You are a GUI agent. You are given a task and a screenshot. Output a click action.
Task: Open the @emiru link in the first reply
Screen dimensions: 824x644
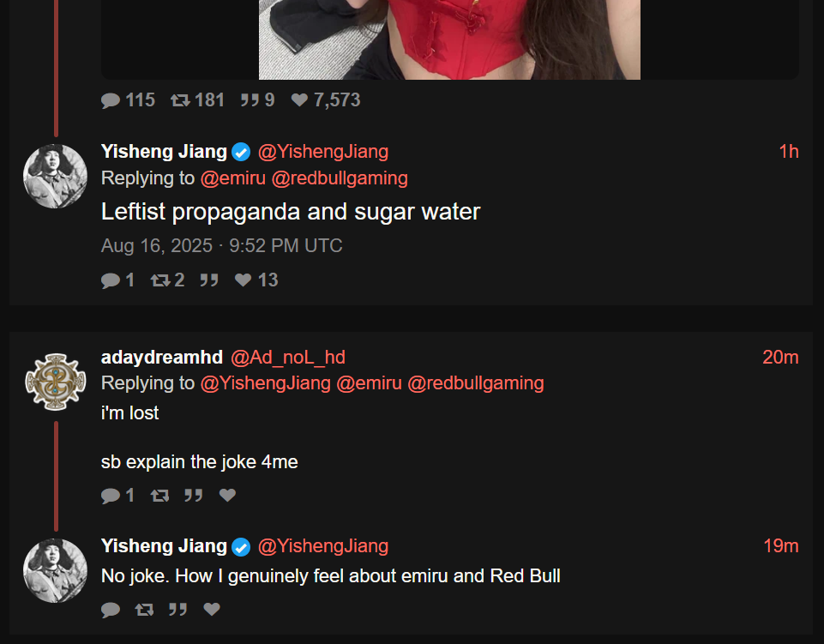[x=233, y=178]
